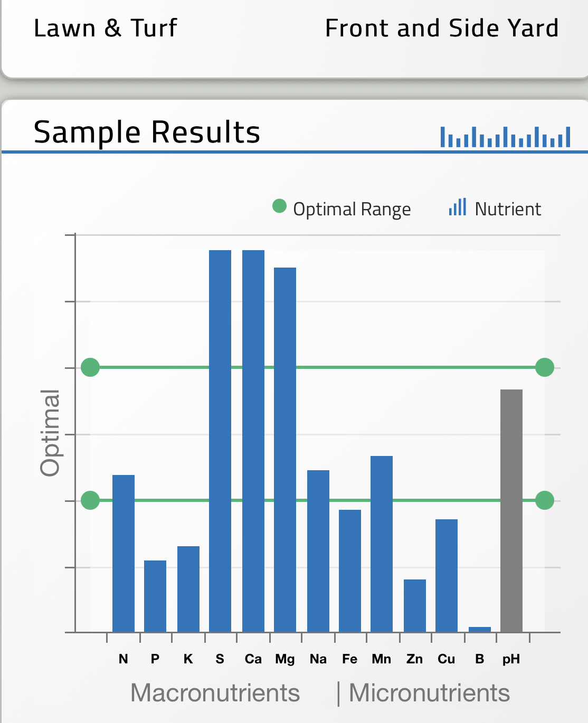Screen dimensions: 588x723
Task: Click the 'Lawn & Turf' heading
Action: pos(106,28)
